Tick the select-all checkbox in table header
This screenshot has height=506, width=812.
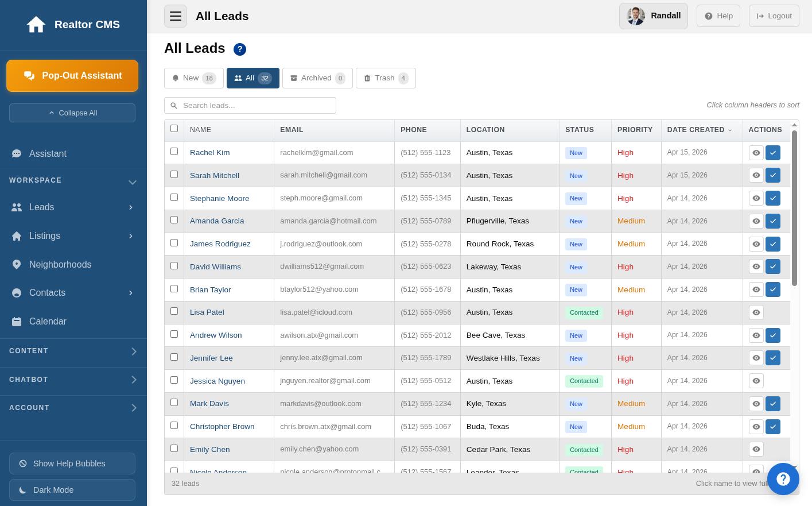(x=174, y=129)
